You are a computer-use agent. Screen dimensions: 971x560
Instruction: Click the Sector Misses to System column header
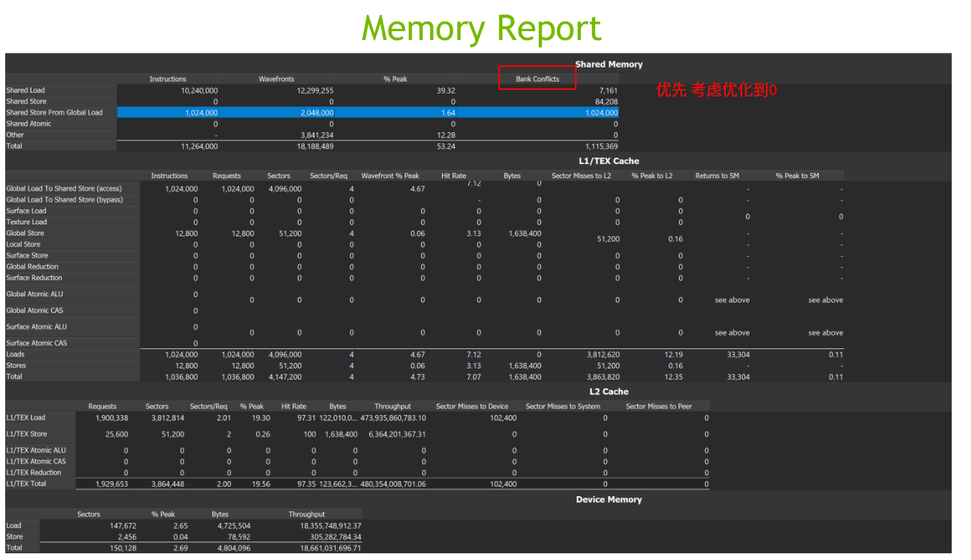562,406
